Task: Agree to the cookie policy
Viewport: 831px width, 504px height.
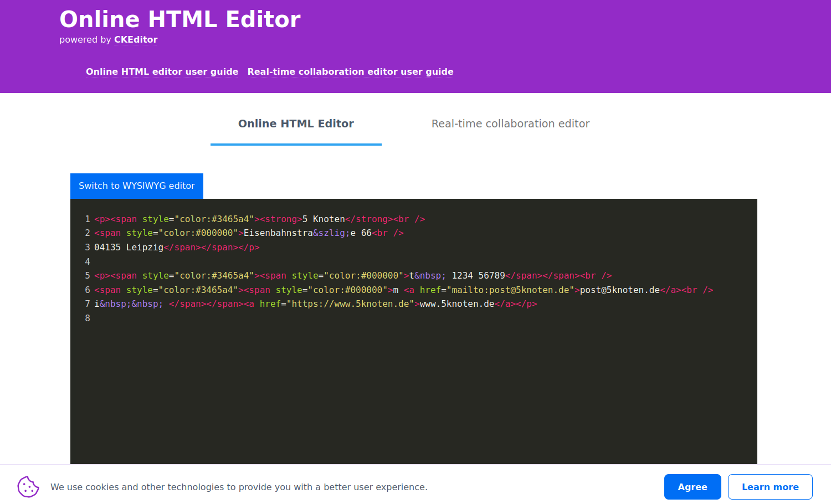Action: (x=692, y=487)
